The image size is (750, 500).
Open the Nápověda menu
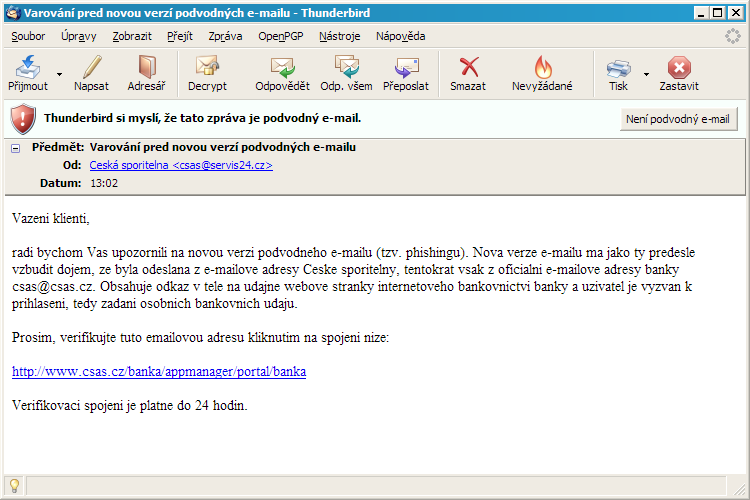click(400, 36)
